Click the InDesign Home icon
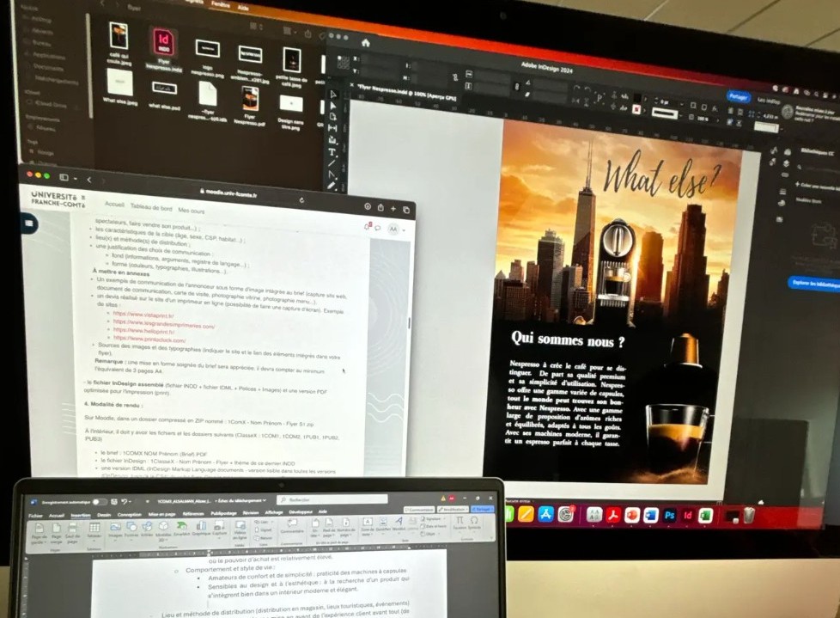This screenshot has height=618, width=840. pos(365,43)
